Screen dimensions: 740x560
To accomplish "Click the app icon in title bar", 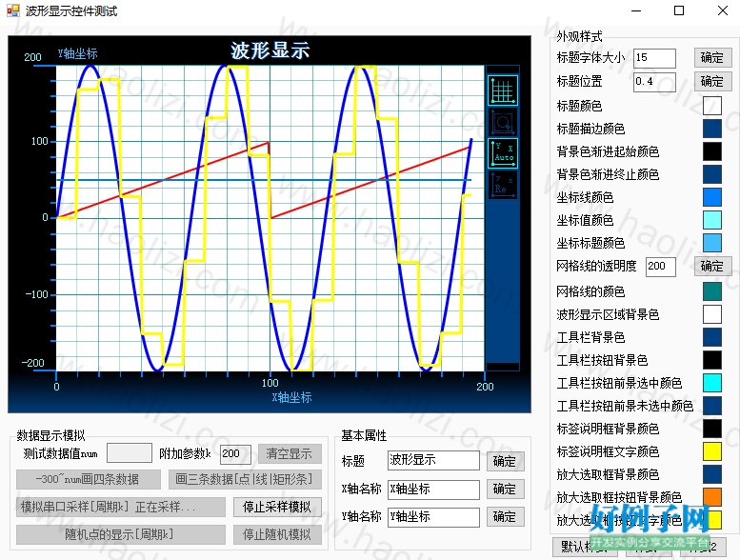I will tap(12, 10).
